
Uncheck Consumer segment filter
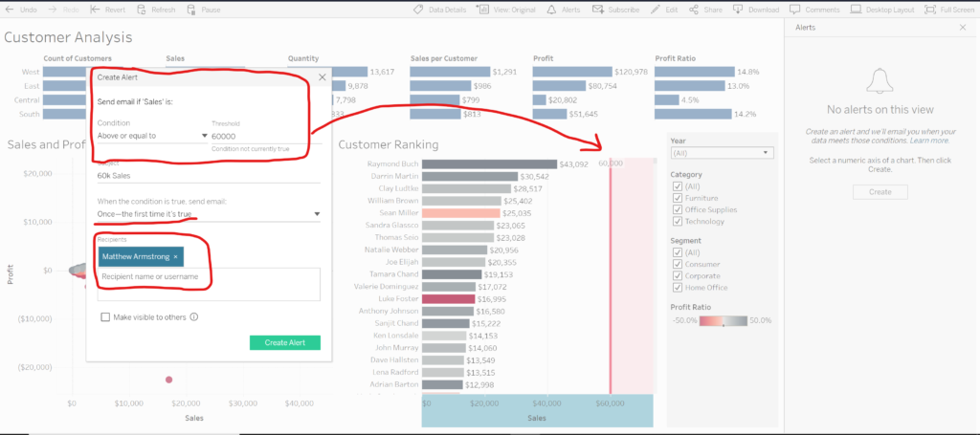tap(677, 264)
